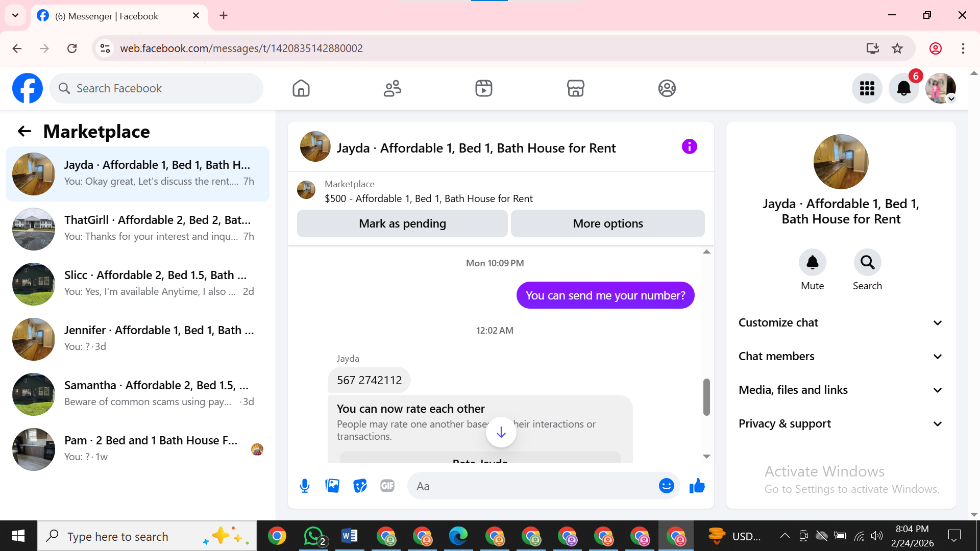Viewport: 980px width, 551px height.
Task: Expand Chat members section
Action: pos(840,356)
